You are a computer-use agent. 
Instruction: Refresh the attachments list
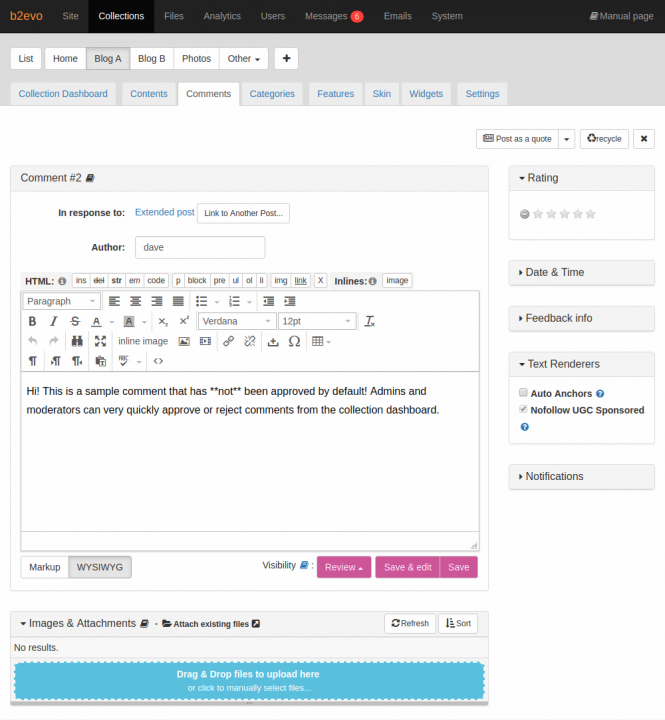[x=410, y=623]
